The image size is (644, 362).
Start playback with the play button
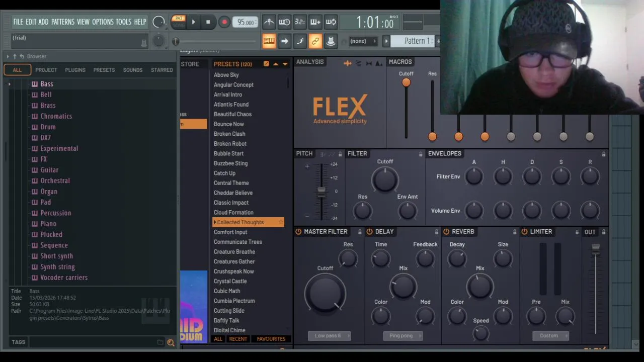[x=193, y=22]
